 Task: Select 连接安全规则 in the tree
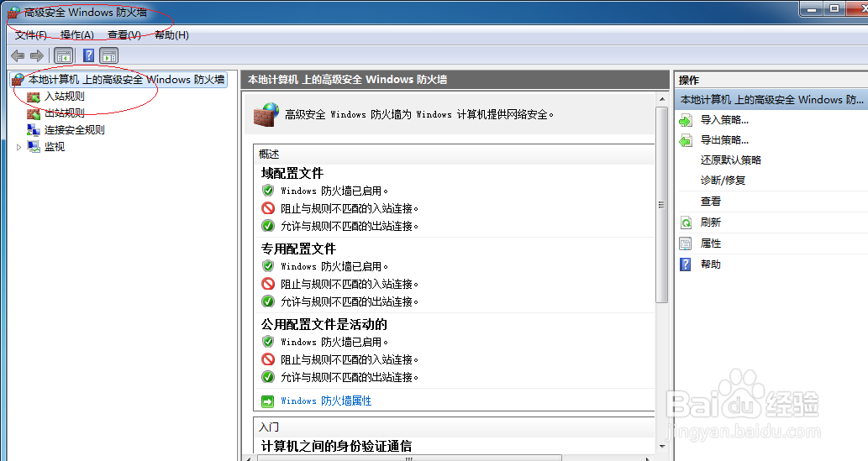pyautogui.click(x=75, y=130)
